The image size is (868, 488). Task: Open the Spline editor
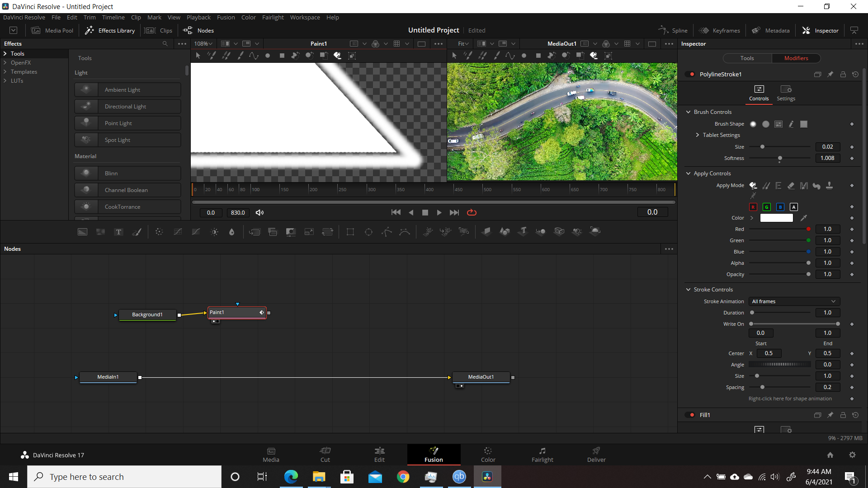(673, 30)
